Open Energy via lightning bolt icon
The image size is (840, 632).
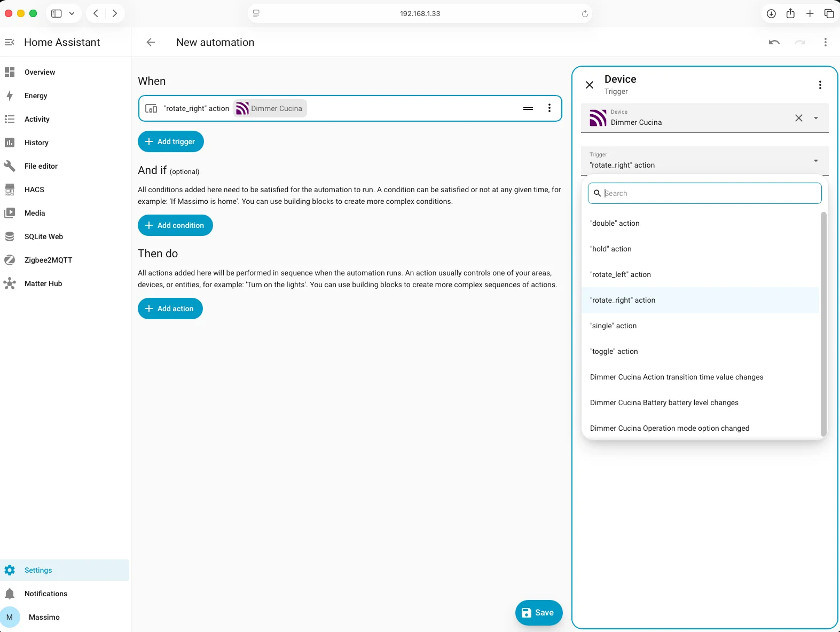click(x=10, y=96)
